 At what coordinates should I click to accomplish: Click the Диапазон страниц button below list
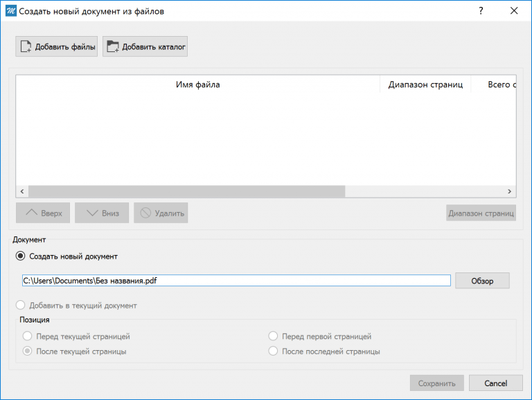pos(481,213)
